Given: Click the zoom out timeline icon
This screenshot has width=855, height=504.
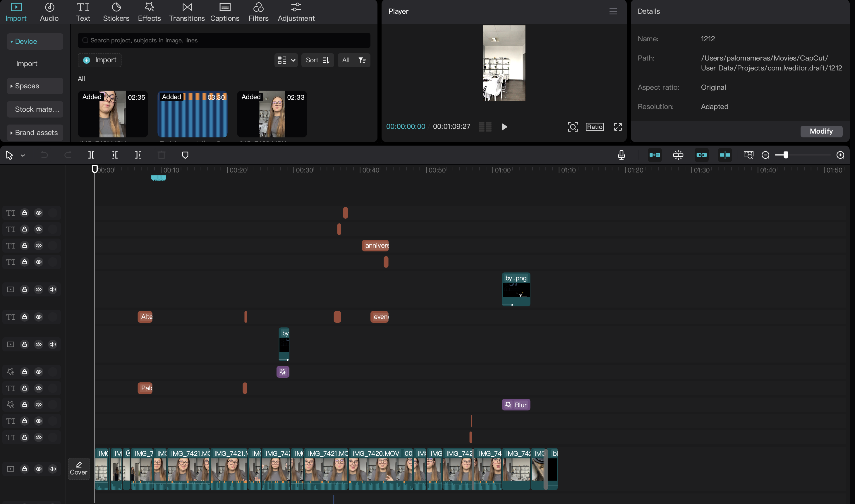Looking at the screenshot, I should tap(765, 155).
